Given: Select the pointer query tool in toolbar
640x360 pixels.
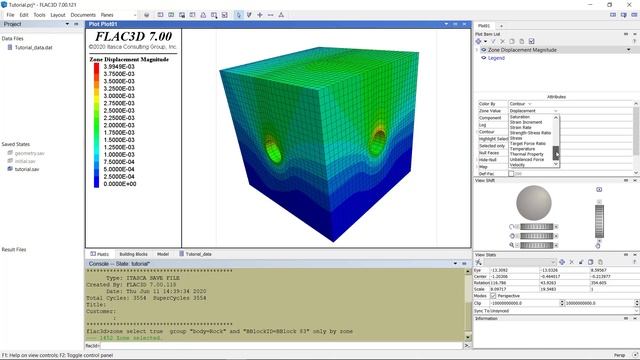Looking at the screenshot, I should coord(238,15).
